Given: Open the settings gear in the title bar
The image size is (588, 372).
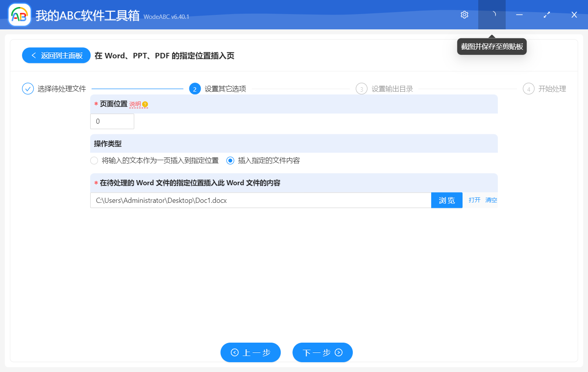Looking at the screenshot, I should click(464, 14).
